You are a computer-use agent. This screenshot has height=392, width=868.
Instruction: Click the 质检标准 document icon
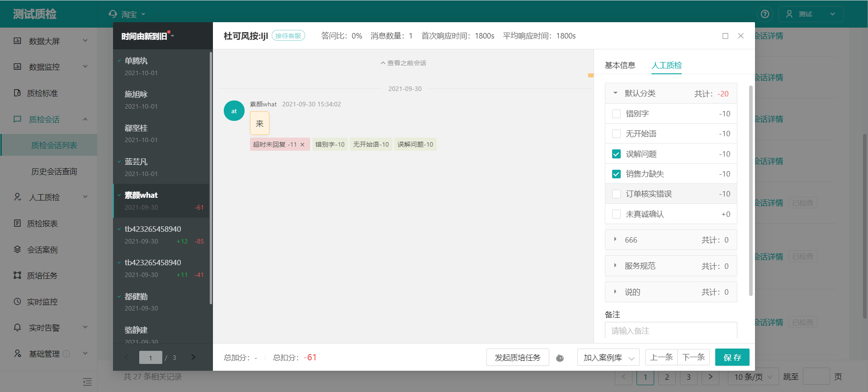coord(17,93)
